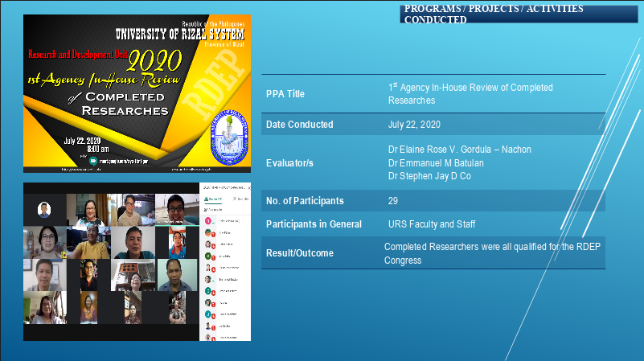Screen dimensions: 644x361
Task: Select the event poster image
Action: [137, 93]
